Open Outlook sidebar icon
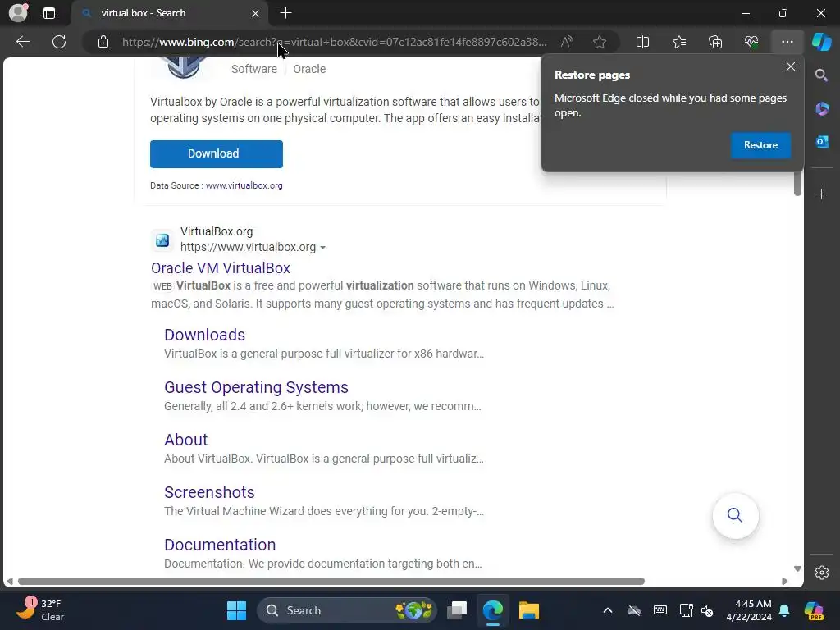The image size is (840, 630). pos(822,141)
